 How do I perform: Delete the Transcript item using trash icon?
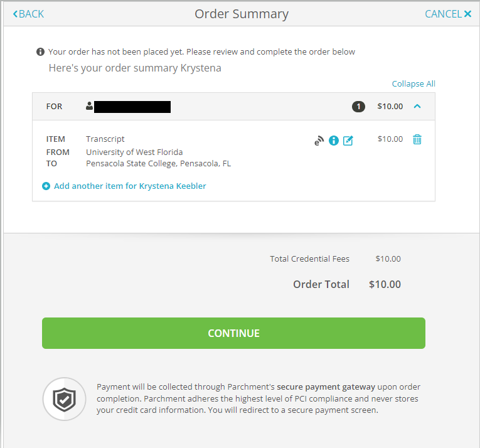coord(417,139)
